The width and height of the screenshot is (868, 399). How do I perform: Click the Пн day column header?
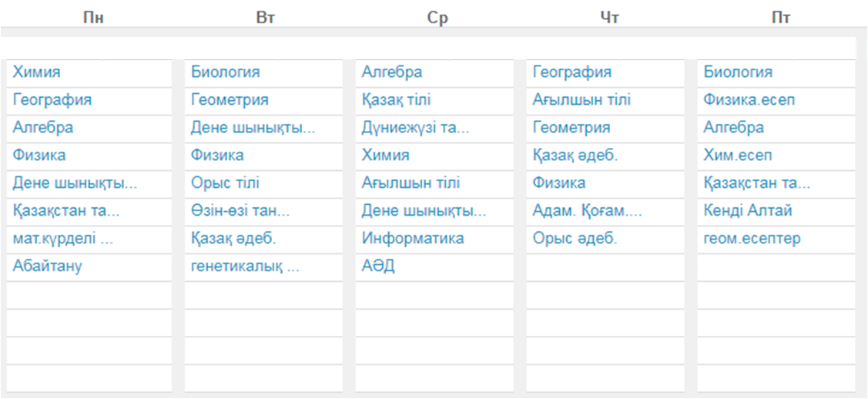[93, 17]
